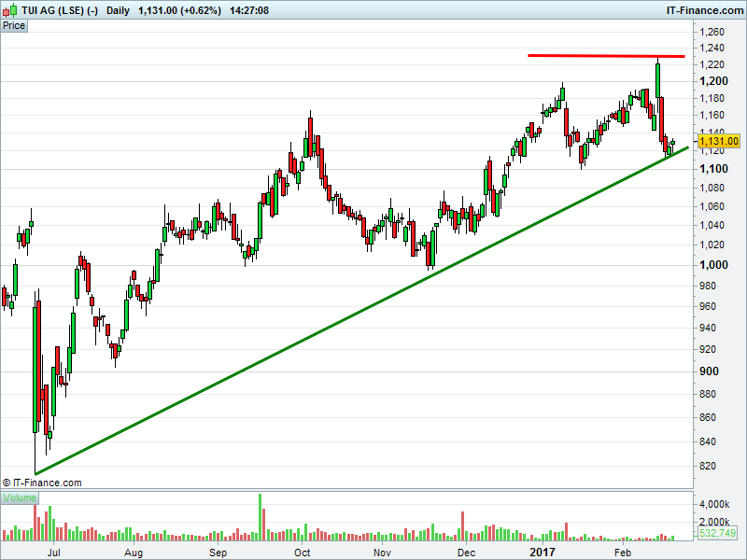747x560 pixels.
Task: Click the Feb label on time axis
Action: coord(622,553)
